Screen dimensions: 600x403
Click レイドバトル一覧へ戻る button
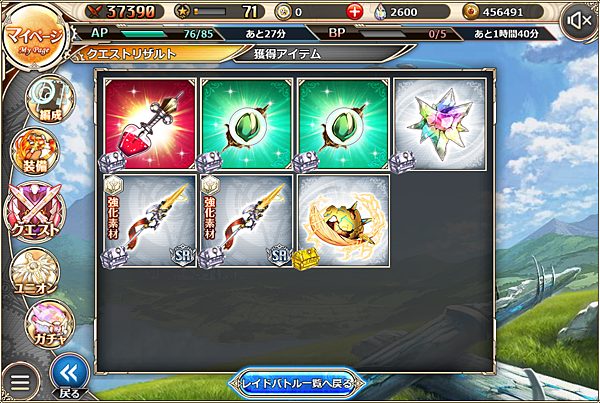pyautogui.click(x=297, y=383)
